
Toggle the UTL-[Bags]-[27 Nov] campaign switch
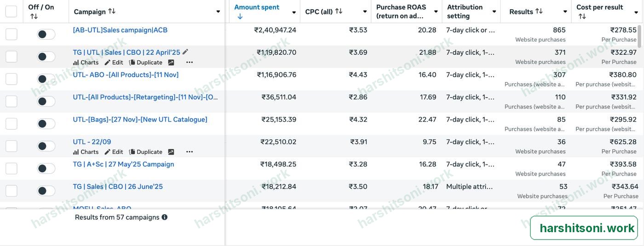click(x=46, y=123)
